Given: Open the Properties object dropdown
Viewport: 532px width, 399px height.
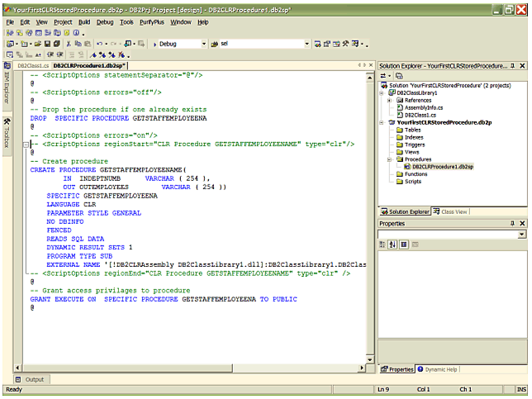Looking at the screenshot, I should coord(521,234).
